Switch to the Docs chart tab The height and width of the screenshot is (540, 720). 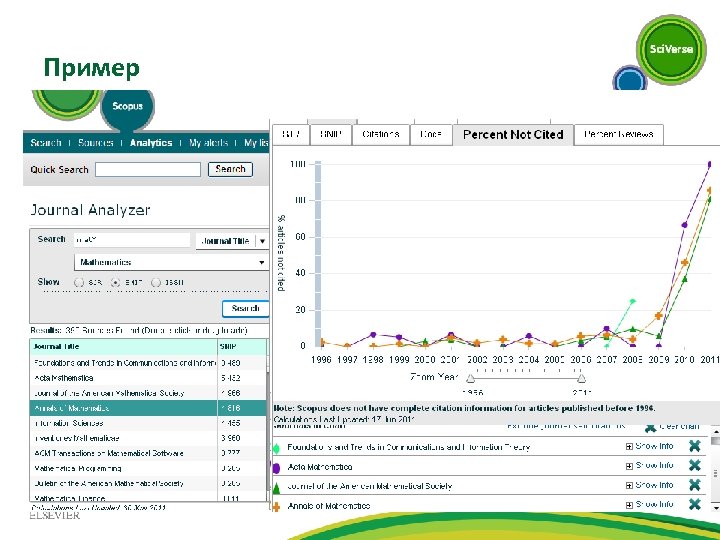click(431, 135)
